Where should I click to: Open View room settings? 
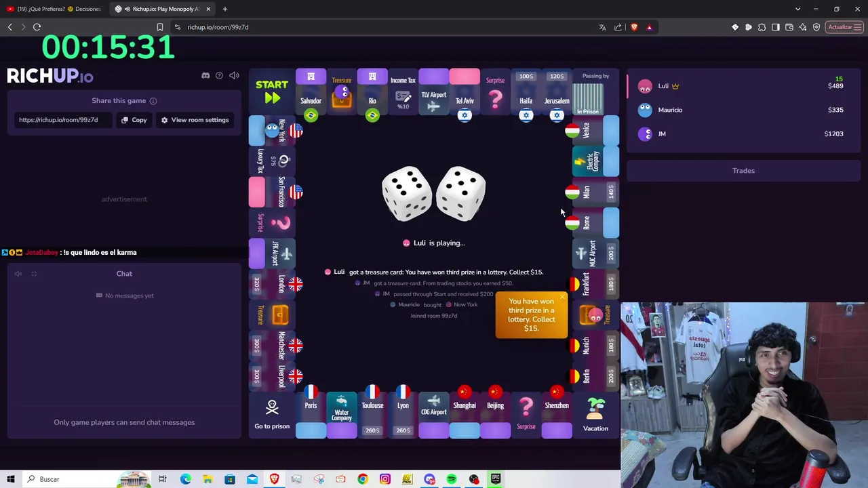tap(195, 120)
